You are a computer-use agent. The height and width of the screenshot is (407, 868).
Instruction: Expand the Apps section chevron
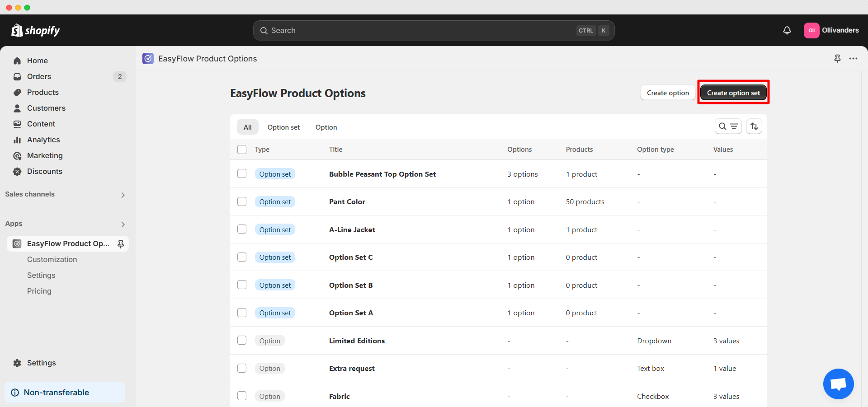(x=123, y=224)
